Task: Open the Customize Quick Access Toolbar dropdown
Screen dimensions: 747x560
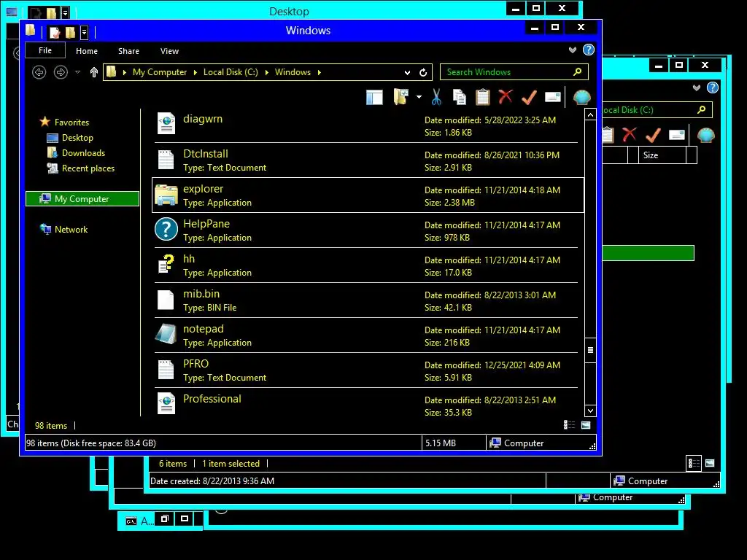Action: pos(85,32)
